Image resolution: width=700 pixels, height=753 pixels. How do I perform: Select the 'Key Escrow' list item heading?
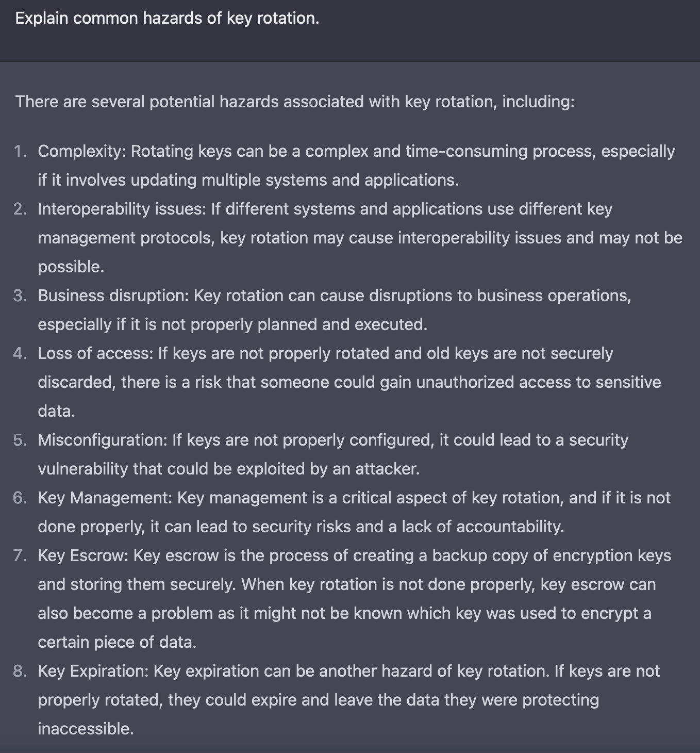pyautogui.click(x=83, y=555)
